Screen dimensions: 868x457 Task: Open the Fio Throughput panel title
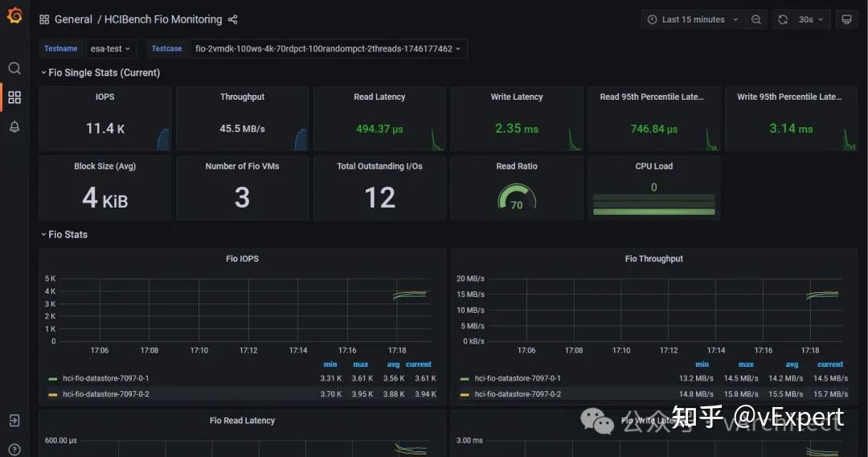point(653,259)
